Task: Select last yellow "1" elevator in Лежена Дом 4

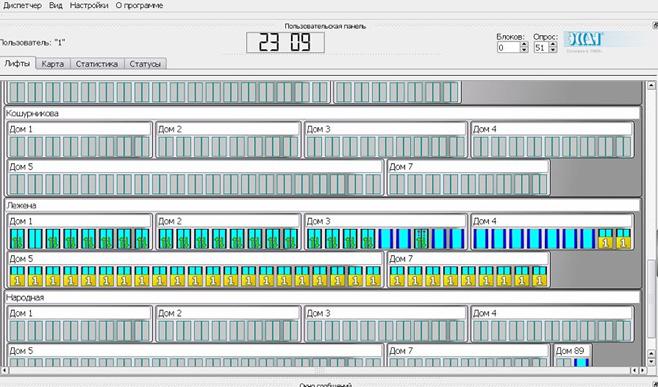Action: click(624, 239)
